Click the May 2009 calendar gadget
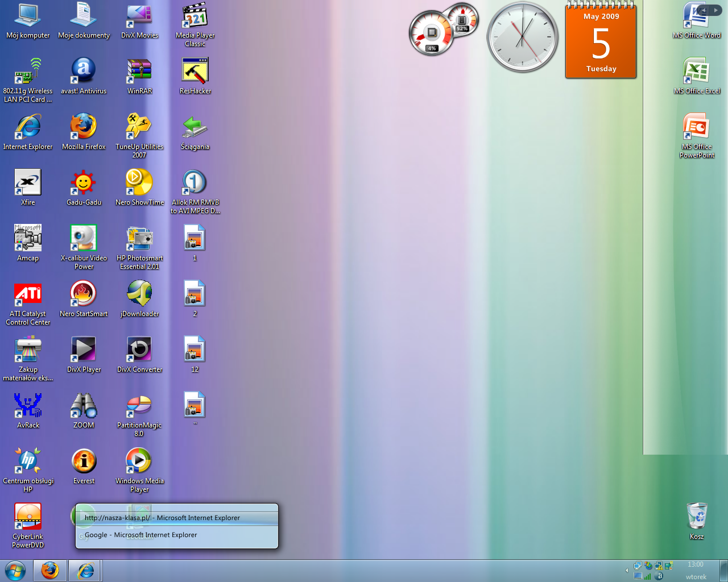Image resolution: width=728 pixels, height=582 pixels. coord(601,41)
